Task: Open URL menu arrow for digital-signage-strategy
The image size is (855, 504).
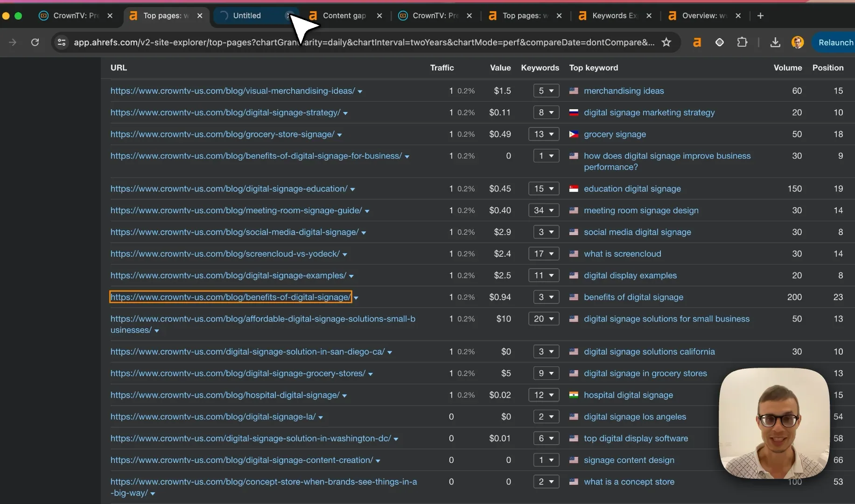Action: click(345, 113)
